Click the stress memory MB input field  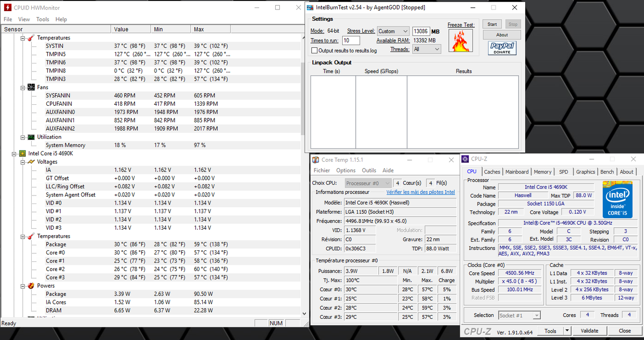tap(421, 31)
